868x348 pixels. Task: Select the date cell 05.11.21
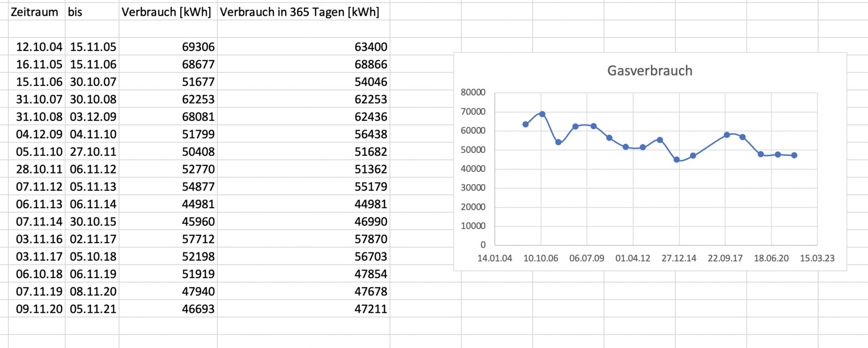pos(93,309)
